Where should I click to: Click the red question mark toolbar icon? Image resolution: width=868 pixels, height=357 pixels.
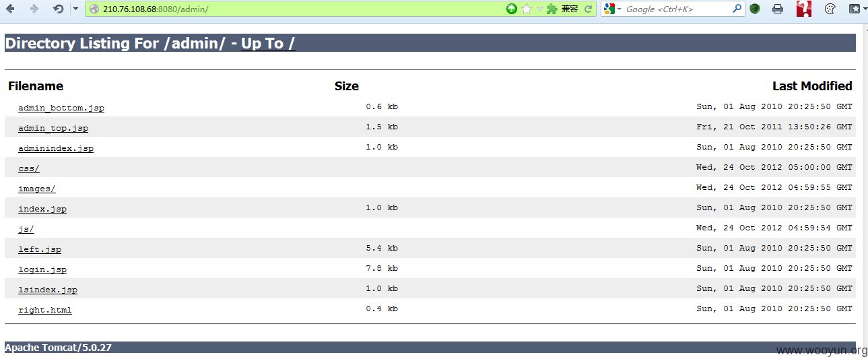803,8
